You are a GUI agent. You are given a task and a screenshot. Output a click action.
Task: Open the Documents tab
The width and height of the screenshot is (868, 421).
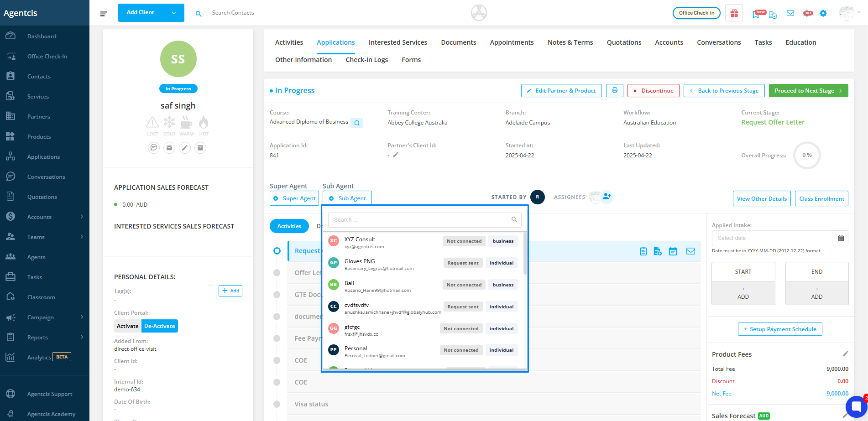point(459,42)
